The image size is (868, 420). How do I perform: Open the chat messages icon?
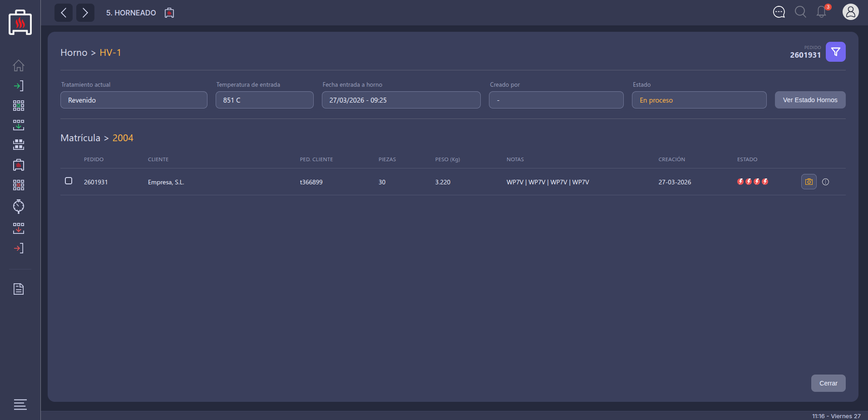click(779, 12)
